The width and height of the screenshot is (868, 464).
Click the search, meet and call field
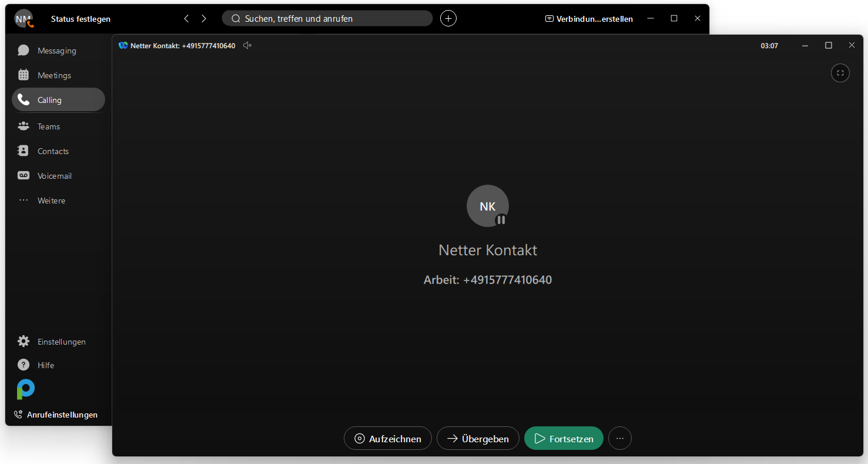(x=327, y=19)
